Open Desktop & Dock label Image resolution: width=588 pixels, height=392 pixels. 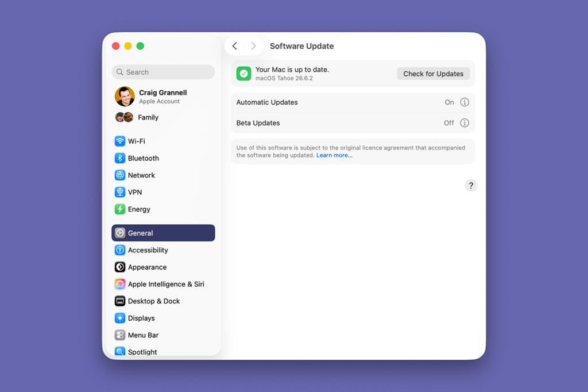coord(154,301)
